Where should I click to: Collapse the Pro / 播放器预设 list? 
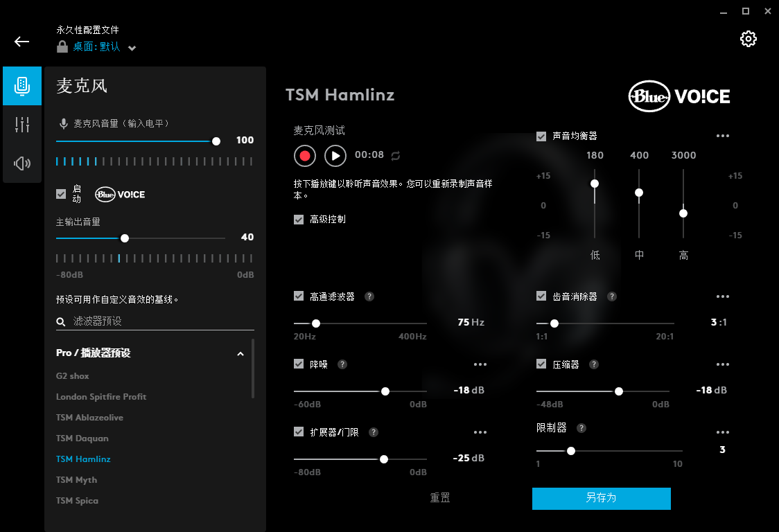[240, 354]
